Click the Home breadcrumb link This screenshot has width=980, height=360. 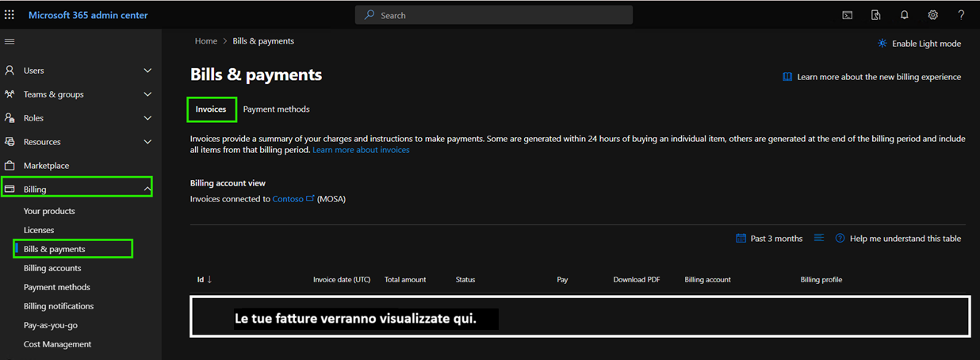[x=206, y=41]
